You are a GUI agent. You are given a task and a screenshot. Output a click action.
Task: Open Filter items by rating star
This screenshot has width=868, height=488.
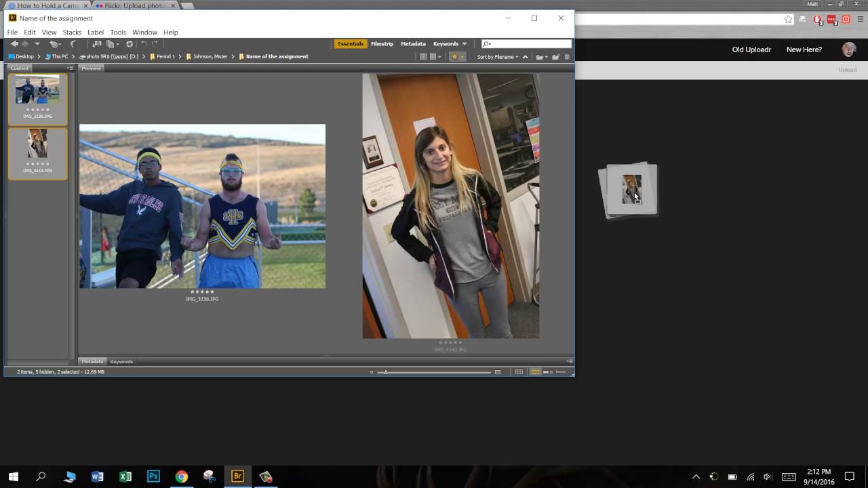[x=458, y=57]
